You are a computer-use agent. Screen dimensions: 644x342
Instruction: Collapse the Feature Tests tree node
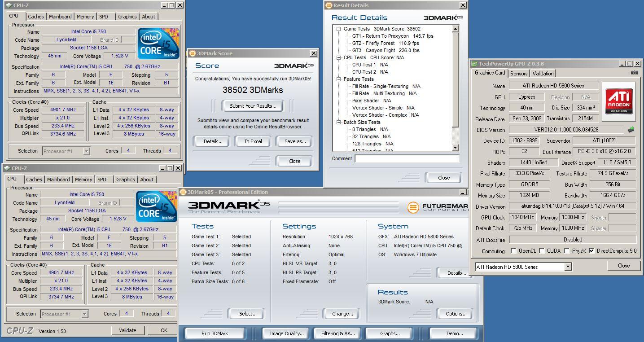pyautogui.click(x=339, y=79)
